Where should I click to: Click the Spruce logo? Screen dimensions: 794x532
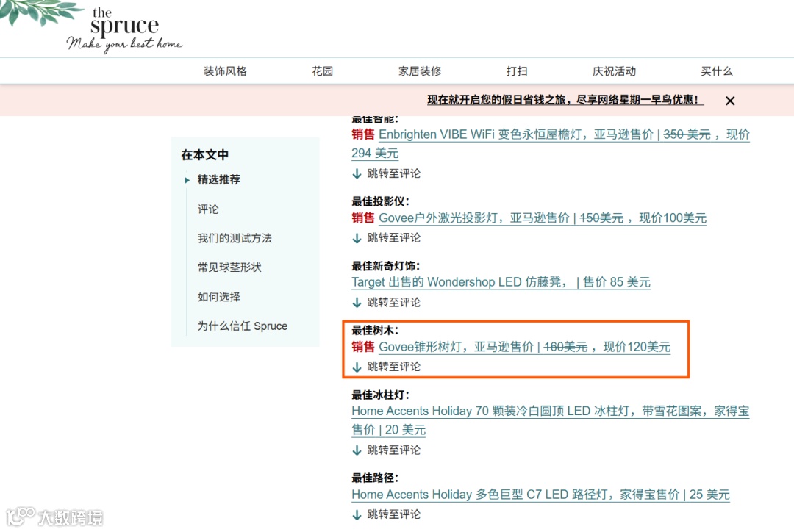(124, 29)
